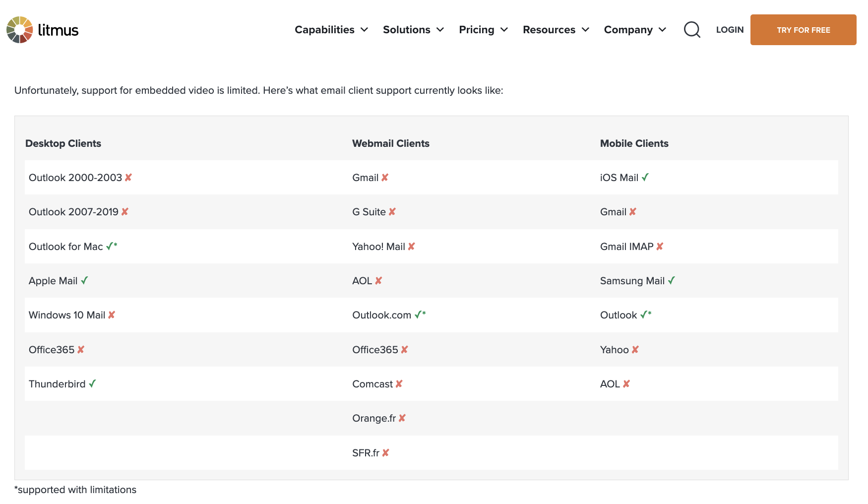Click the embedded video support intro sentence
Screen dimensions: 868x504
259,90
